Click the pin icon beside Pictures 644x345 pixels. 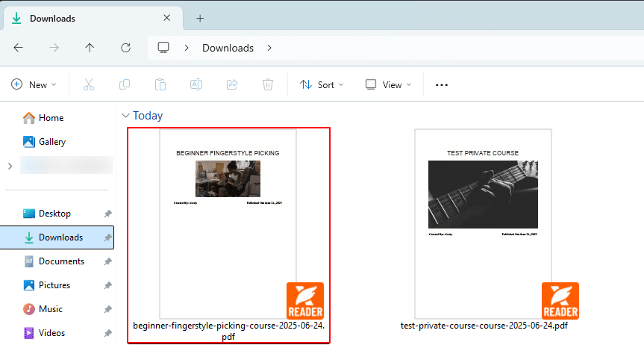tap(107, 285)
